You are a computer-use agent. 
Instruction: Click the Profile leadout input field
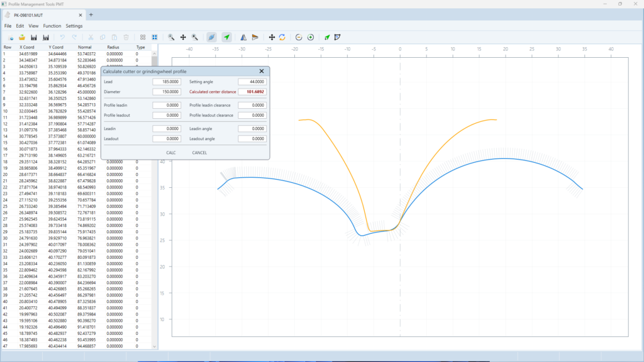pos(167,116)
